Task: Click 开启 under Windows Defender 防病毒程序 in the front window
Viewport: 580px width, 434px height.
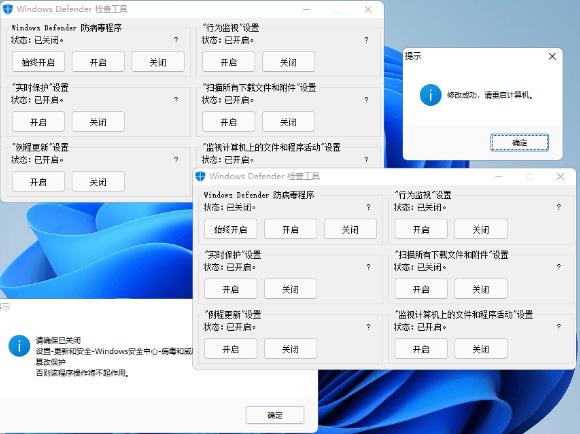Action: pos(290,229)
